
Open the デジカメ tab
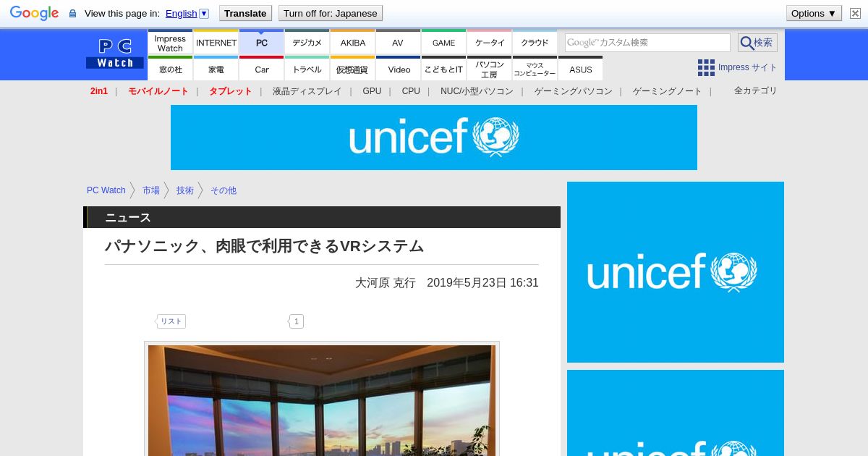pyautogui.click(x=307, y=42)
